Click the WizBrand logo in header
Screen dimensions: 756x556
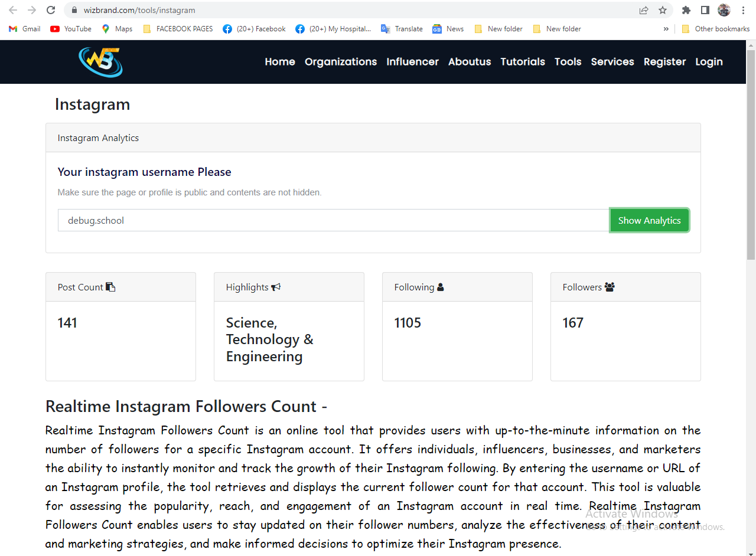(100, 62)
